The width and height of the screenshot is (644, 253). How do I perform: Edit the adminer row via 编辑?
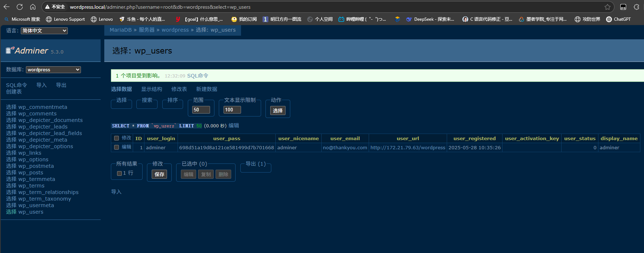pos(127,147)
